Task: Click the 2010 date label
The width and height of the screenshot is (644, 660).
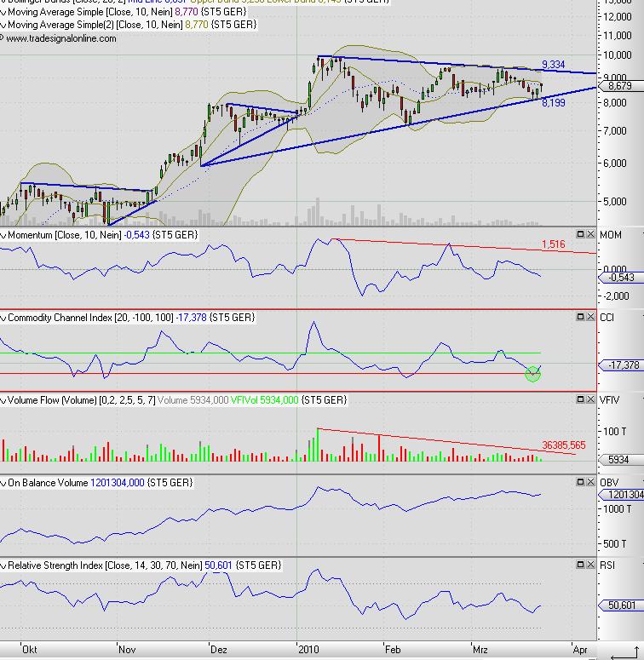Action: click(x=308, y=650)
